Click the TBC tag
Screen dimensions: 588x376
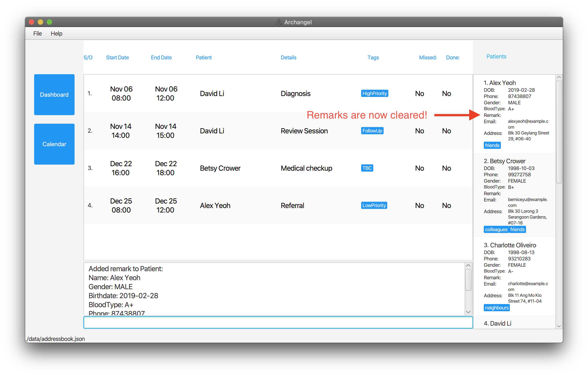(367, 168)
